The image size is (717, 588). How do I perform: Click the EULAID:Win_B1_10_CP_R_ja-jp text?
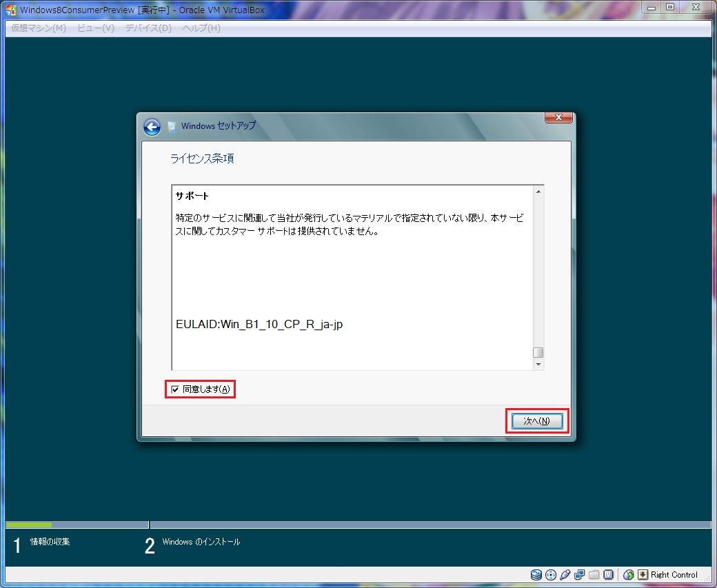(259, 324)
